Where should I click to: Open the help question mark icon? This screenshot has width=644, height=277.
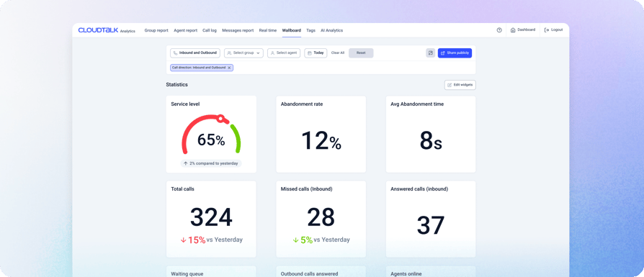pyautogui.click(x=499, y=30)
